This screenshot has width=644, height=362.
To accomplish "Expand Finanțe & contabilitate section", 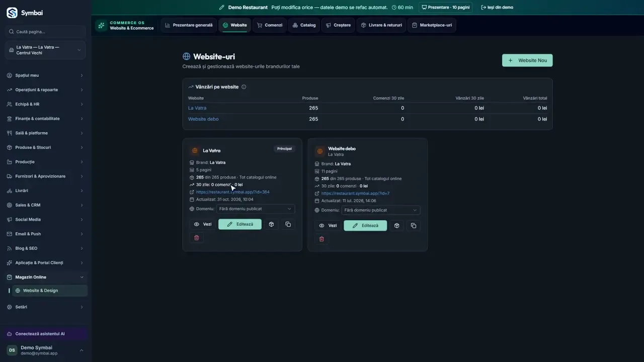I will click(x=45, y=119).
